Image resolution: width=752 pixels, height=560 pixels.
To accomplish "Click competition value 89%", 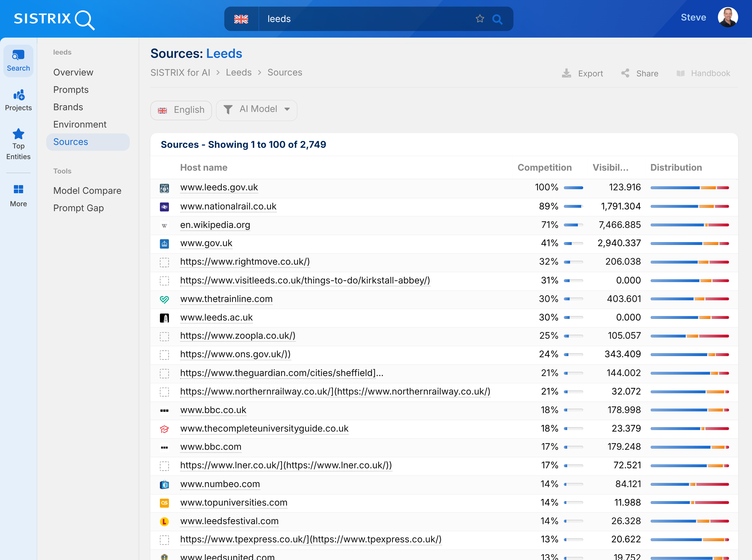I will 548,206.
